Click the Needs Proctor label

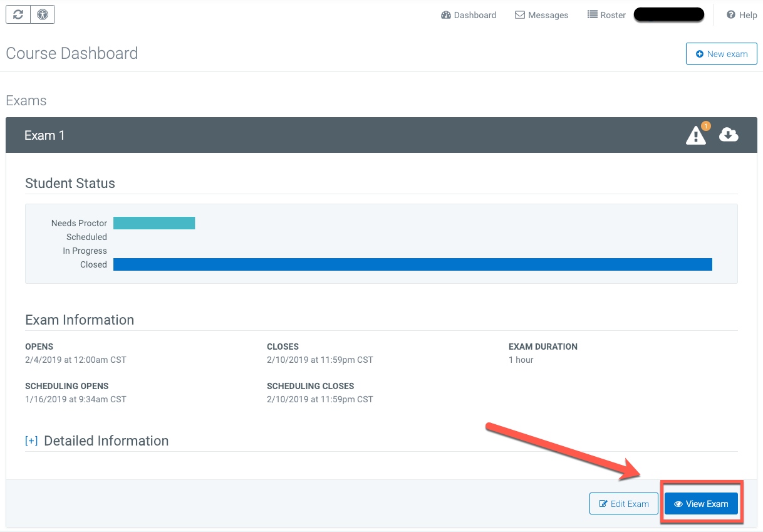[79, 223]
